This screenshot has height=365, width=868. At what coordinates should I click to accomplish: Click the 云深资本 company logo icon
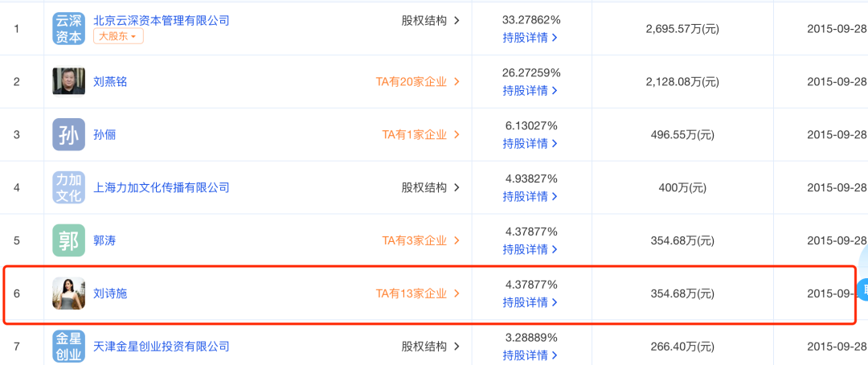[x=68, y=28]
